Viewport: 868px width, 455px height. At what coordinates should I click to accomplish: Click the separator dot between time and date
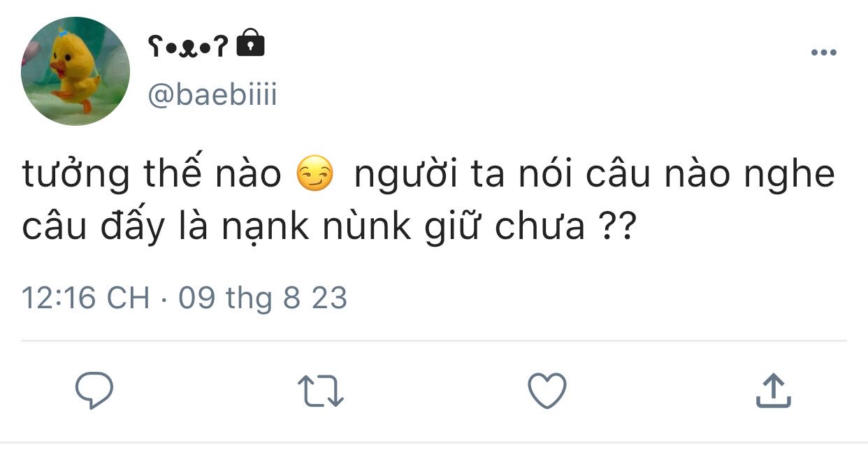pos(164,301)
